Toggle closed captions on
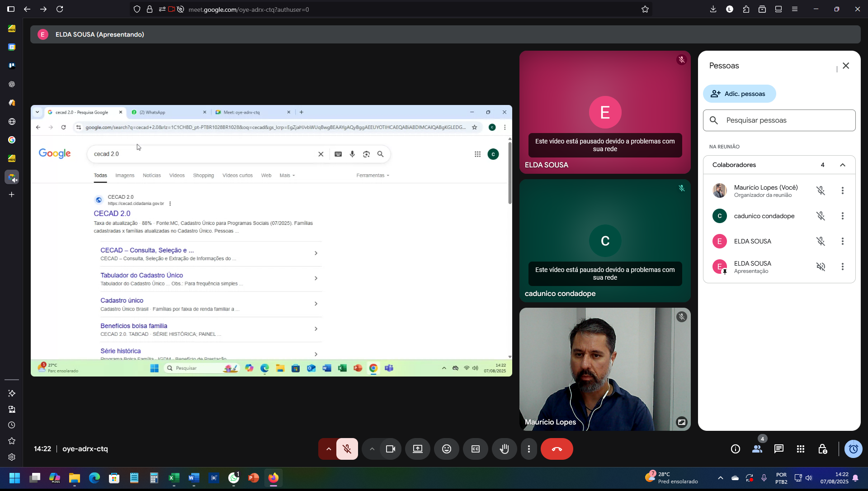This screenshot has height=491, width=868. point(476,449)
